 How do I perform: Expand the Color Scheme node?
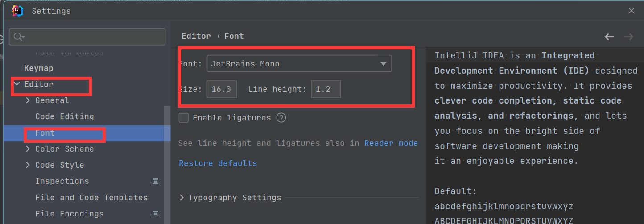pos(28,149)
